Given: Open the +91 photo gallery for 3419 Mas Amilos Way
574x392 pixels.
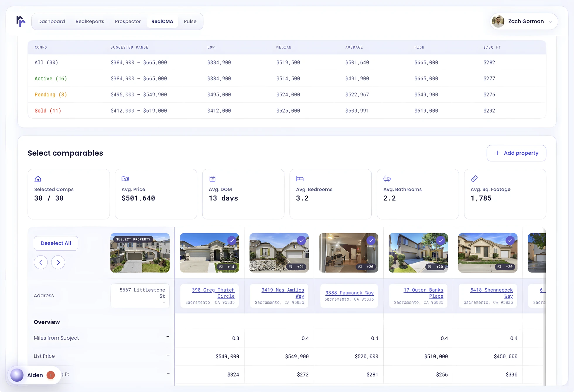Looking at the screenshot, I should [296, 267].
